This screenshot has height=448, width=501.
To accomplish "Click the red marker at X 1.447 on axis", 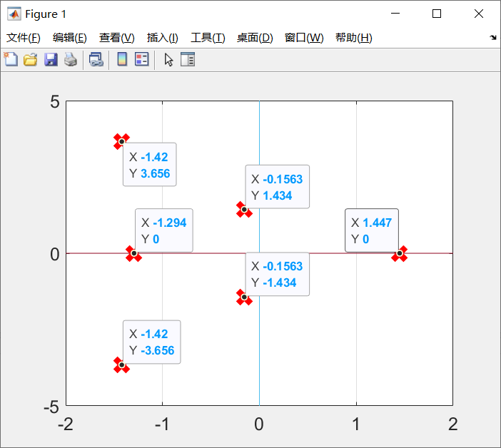I will coord(400,253).
